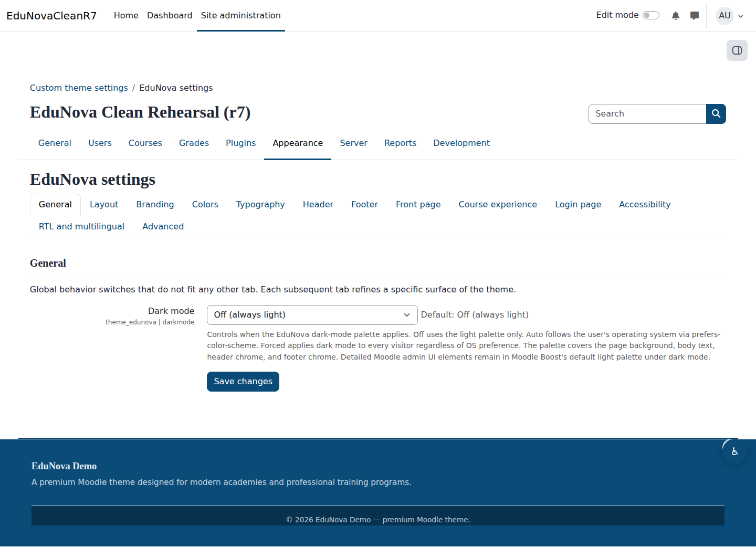The width and height of the screenshot is (756, 558).
Task: Select the Accessibility settings tab
Action: 645,205
